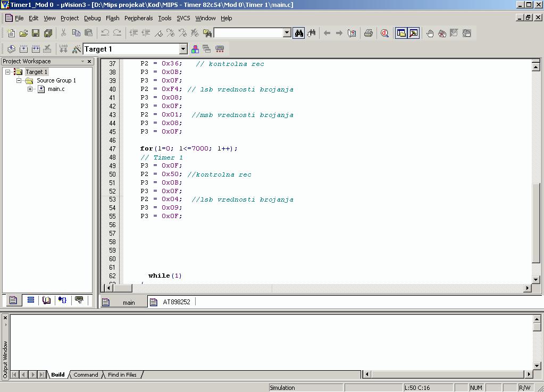This screenshot has height=392, width=544.
Task: Open Components and Environment colored blocks icon
Action: click(x=195, y=49)
